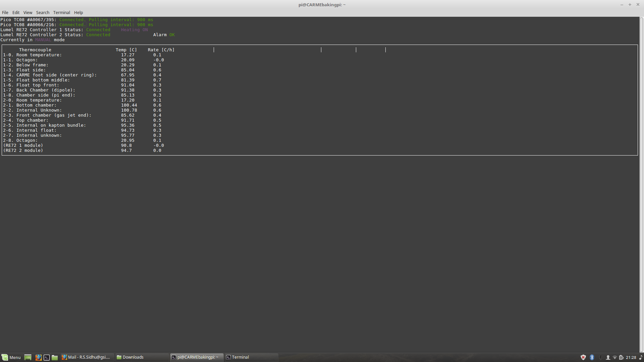Open the Wi-Fi network tray icon
The image size is (644, 362).
[x=615, y=357]
